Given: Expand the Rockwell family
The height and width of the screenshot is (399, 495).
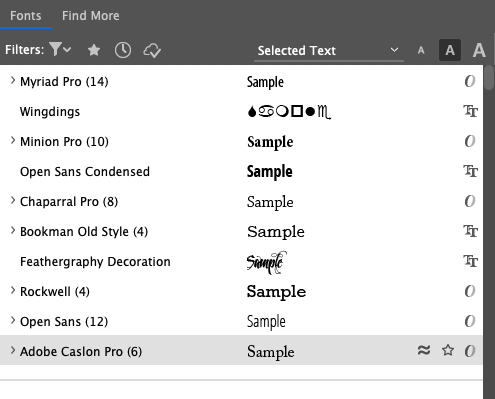Looking at the screenshot, I should point(13,291).
